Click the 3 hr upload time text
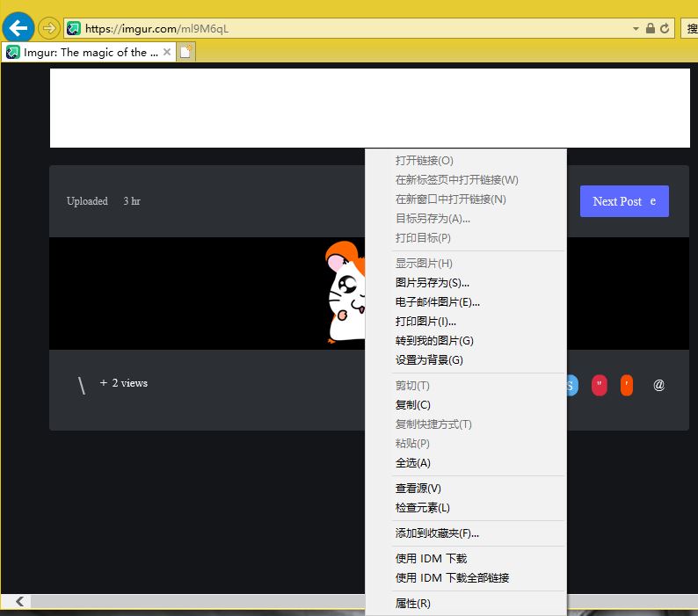 [132, 201]
